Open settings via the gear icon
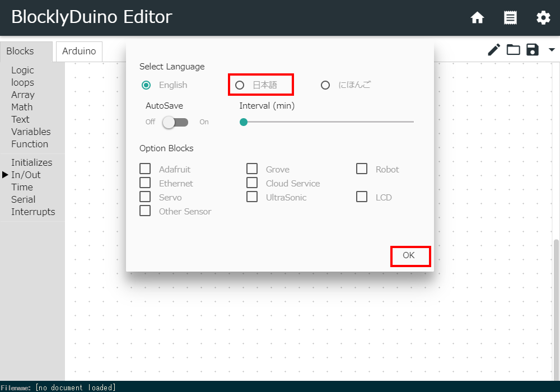Screen dimensions: 560x392 543,18
